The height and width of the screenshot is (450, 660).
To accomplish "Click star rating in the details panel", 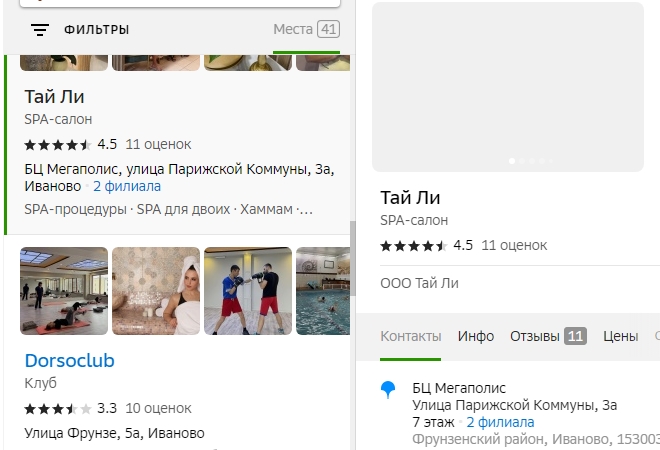I will 414,245.
